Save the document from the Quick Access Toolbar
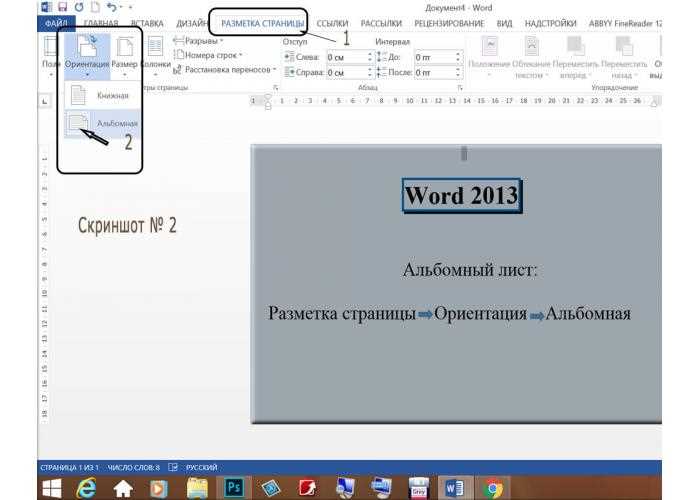 (x=62, y=7)
